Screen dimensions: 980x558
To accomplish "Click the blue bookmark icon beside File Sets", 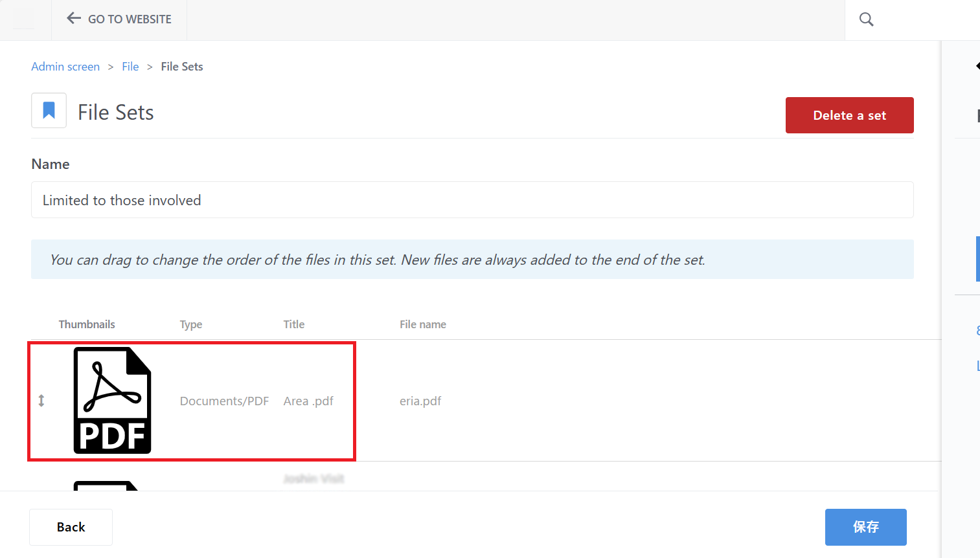I will [x=49, y=111].
